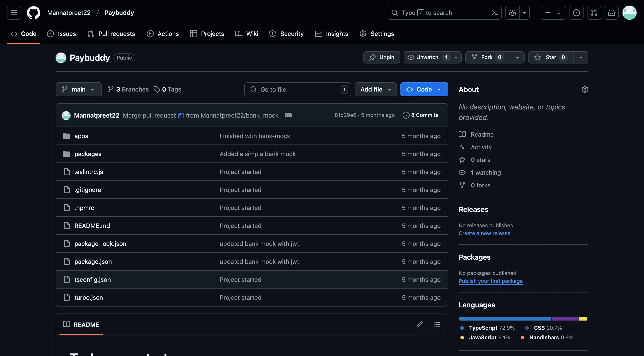Switch to the Issues tab
Screen dimensions: 644x356
[x=62, y=34]
